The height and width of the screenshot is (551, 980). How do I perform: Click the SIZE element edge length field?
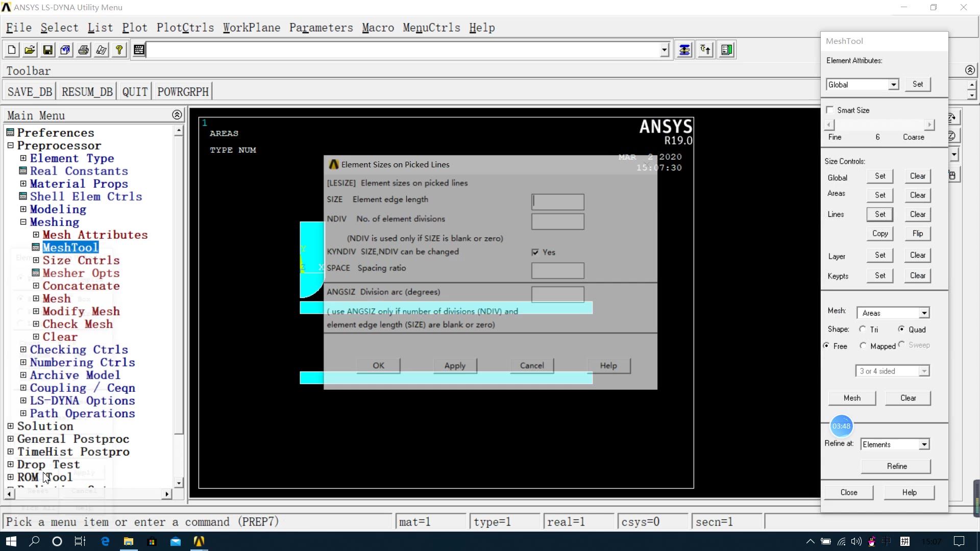tap(557, 202)
